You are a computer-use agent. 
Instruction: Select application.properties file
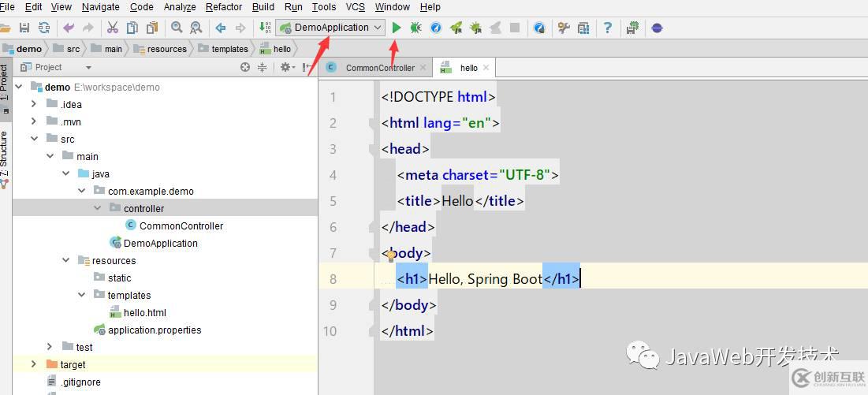tap(155, 330)
